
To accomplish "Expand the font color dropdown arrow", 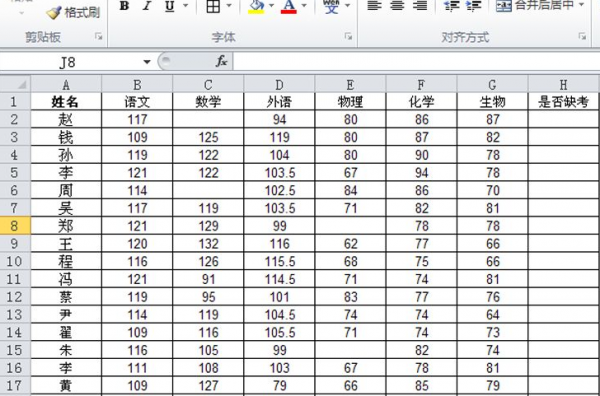I will 304,6.
